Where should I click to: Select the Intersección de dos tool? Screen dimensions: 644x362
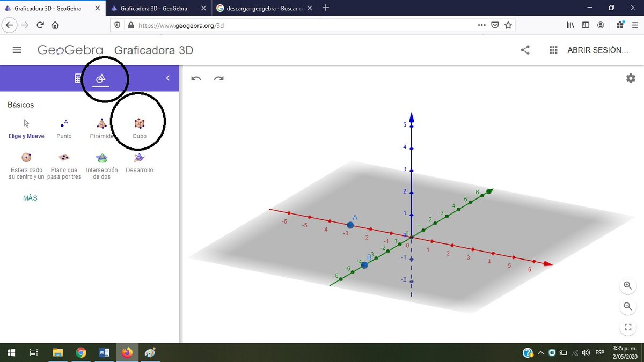pyautogui.click(x=101, y=166)
